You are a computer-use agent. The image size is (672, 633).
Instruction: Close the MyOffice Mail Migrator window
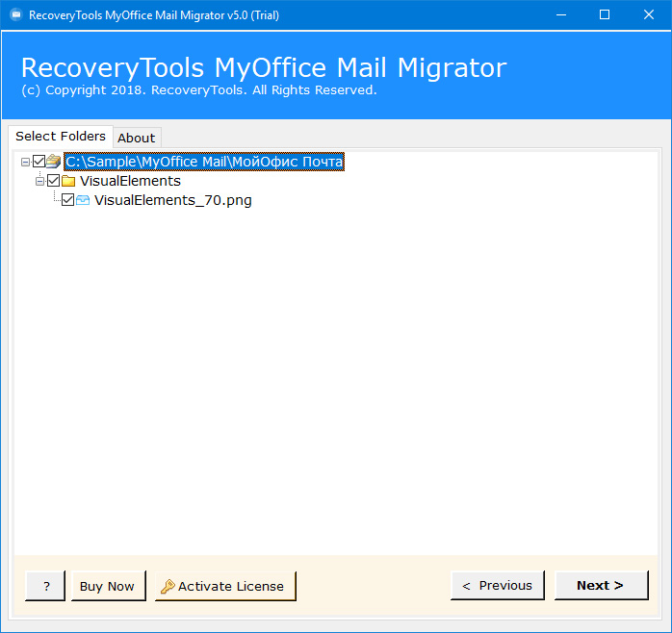point(649,15)
